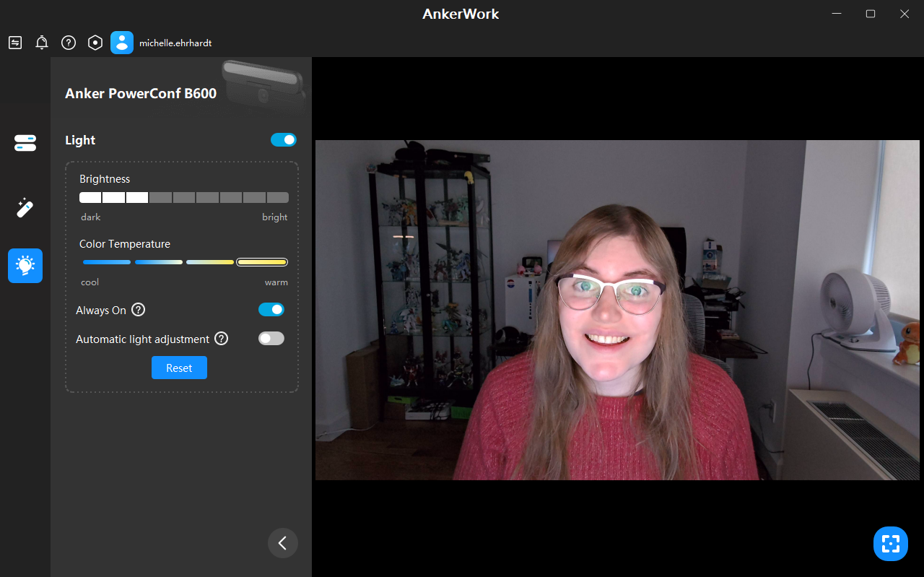The image size is (924, 577).
Task: Choose the third color temperature bar
Action: click(210, 262)
